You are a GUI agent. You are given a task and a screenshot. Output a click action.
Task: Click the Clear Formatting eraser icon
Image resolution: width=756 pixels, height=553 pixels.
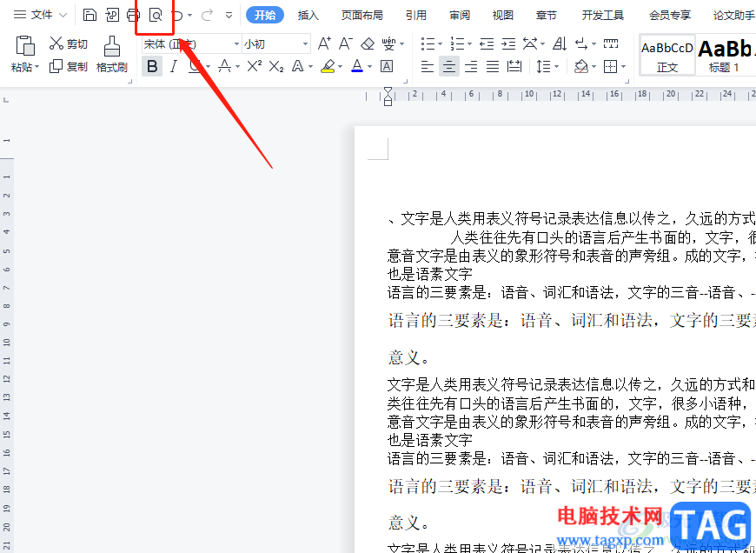point(368,44)
